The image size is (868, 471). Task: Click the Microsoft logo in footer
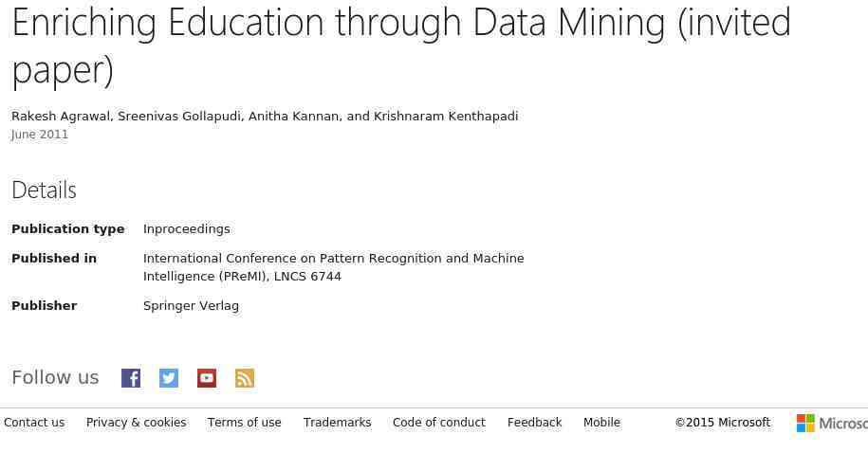click(831, 423)
